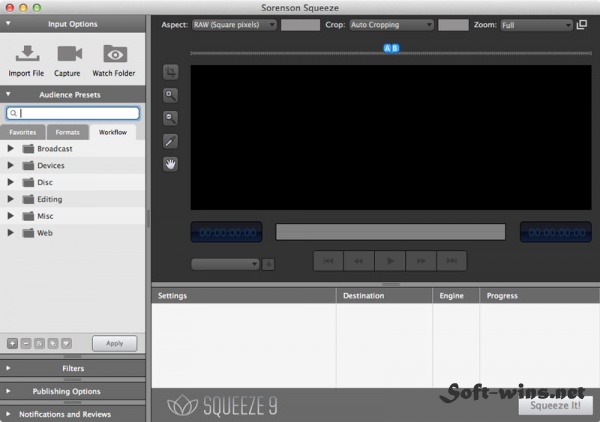The image size is (600, 422).
Task: Expand the Devices presets folder
Action: tap(11, 165)
